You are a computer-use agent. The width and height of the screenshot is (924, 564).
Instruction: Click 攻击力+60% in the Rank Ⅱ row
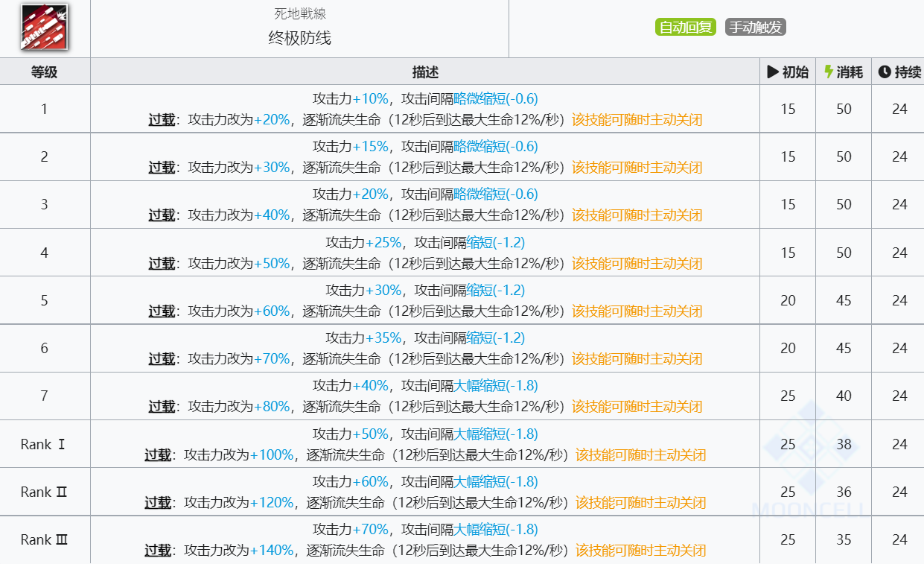click(x=351, y=481)
